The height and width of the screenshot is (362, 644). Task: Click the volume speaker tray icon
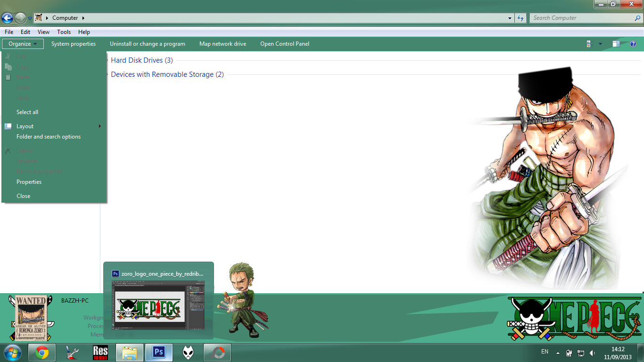click(x=592, y=353)
